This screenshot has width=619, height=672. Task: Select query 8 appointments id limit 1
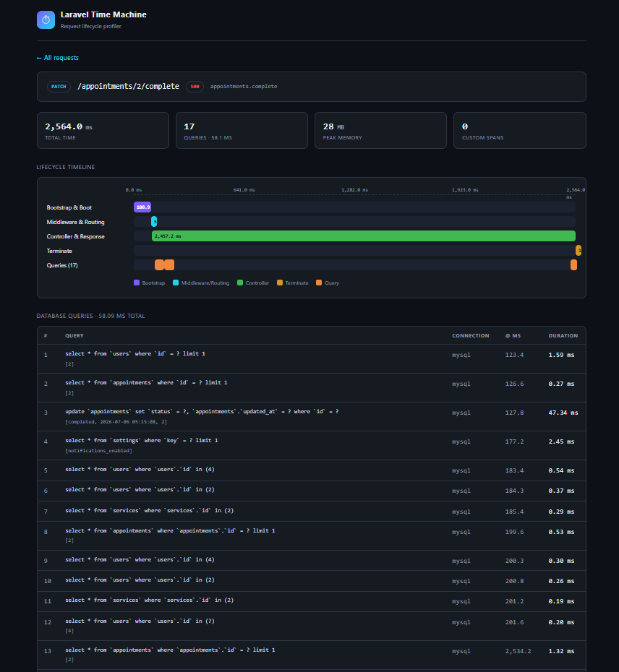pyautogui.click(x=312, y=535)
